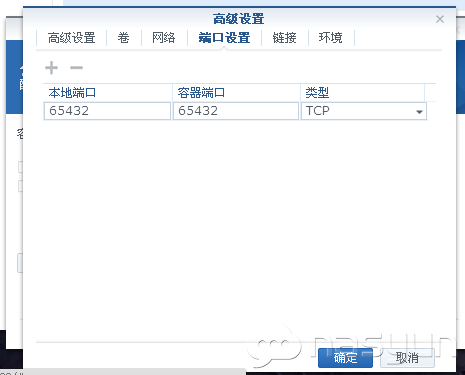Click the 本地端口 column header
Screen dimensions: 465x375
(x=108, y=92)
